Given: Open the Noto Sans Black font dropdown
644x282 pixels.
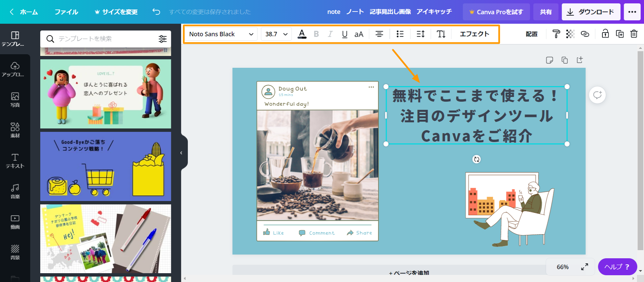Looking at the screenshot, I should coord(221,34).
